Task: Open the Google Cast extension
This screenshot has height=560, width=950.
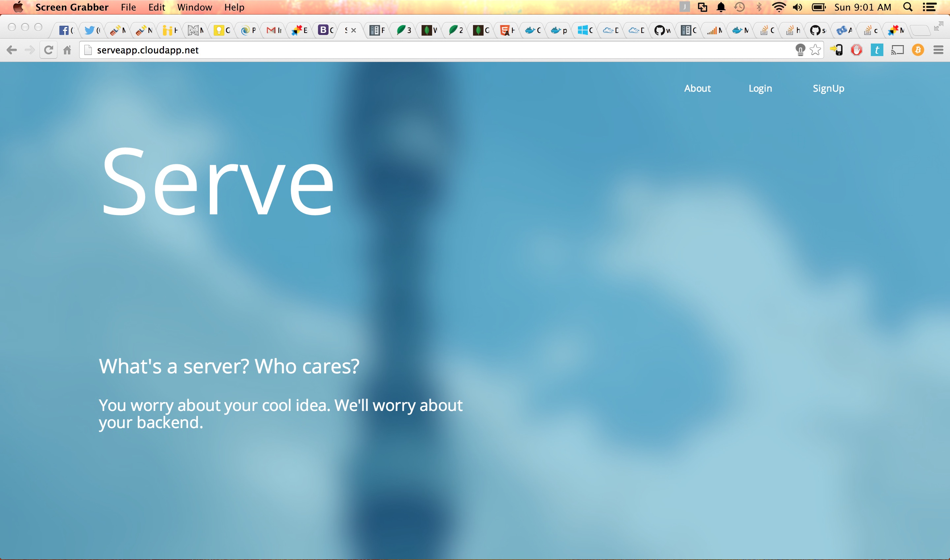Action: (x=897, y=50)
